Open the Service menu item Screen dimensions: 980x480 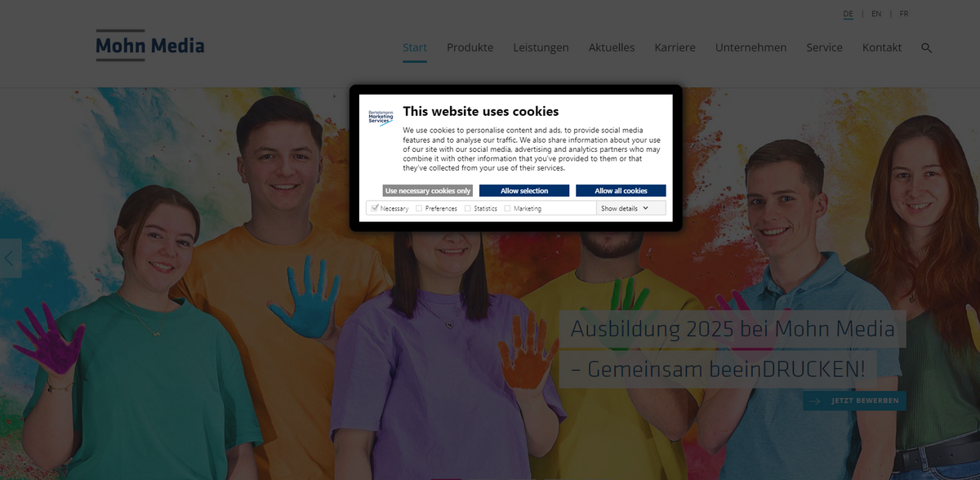[824, 47]
